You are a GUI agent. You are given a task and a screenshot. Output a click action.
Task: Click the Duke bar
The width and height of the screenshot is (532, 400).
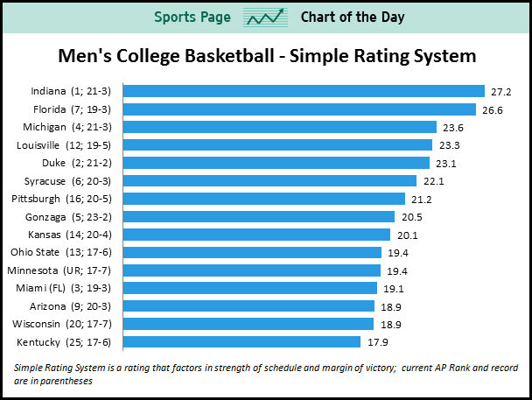(276, 163)
